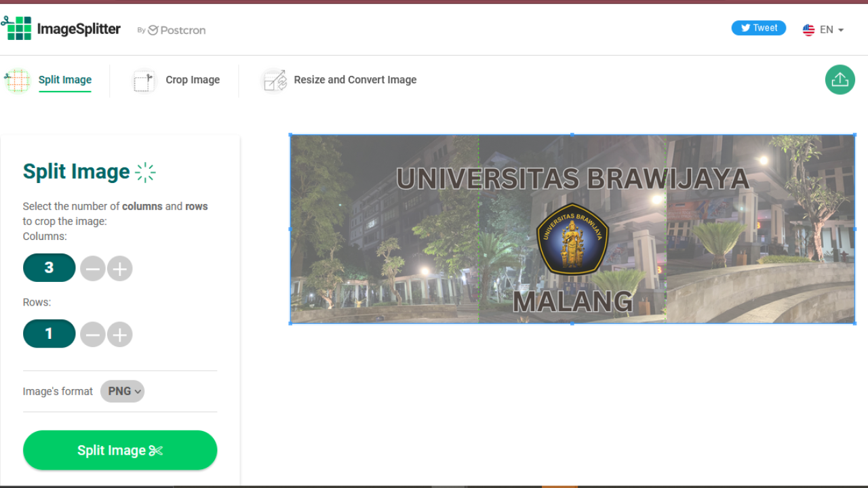This screenshot has width=868, height=488.
Task: Increase the number of columns
Action: (x=119, y=269)
